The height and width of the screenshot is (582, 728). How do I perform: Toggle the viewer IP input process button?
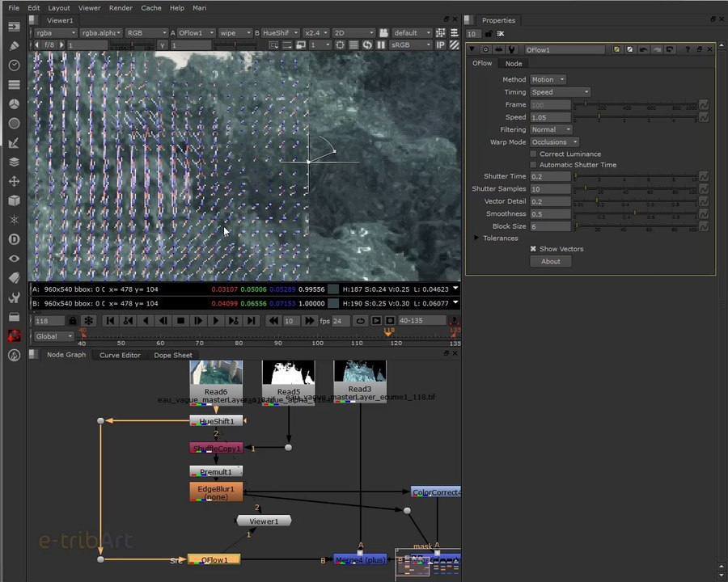(441, 45)
